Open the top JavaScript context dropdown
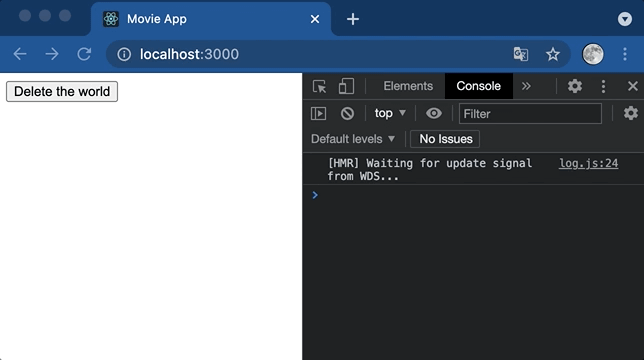 pos(390,113)
